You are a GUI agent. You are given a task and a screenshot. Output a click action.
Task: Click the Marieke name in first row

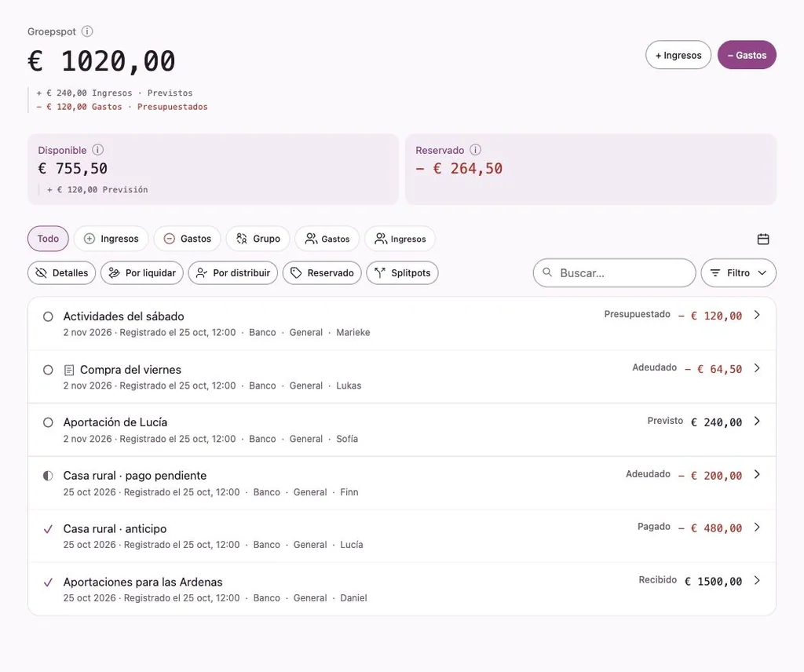point(353,332)
